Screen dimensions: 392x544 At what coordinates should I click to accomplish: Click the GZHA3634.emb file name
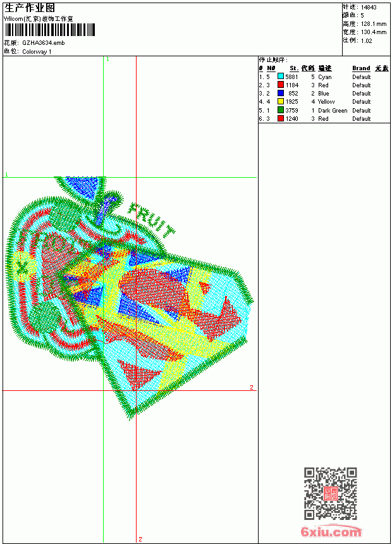[x=44, y=43]
